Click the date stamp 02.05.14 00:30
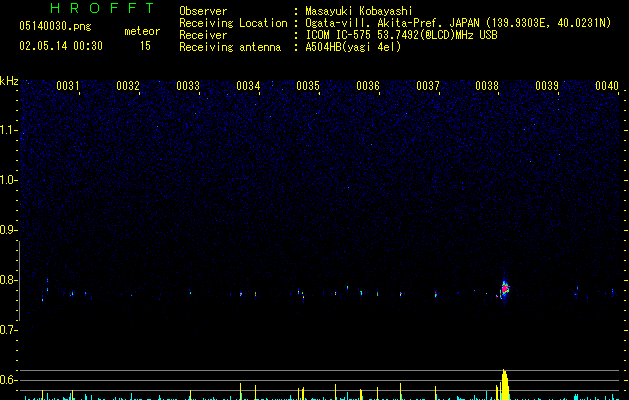The width and height of the screenshot is (629, 400). tap(61, 46)
